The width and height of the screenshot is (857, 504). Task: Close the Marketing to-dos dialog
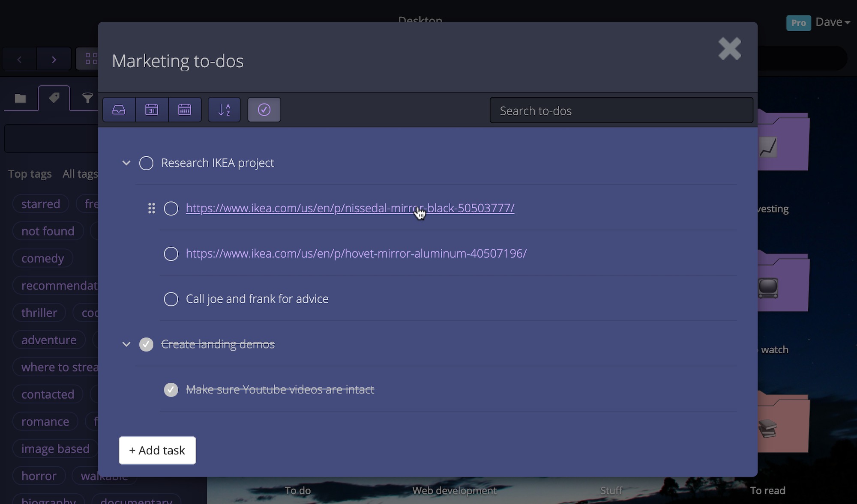pyautogui.click(x=729, y=48)
